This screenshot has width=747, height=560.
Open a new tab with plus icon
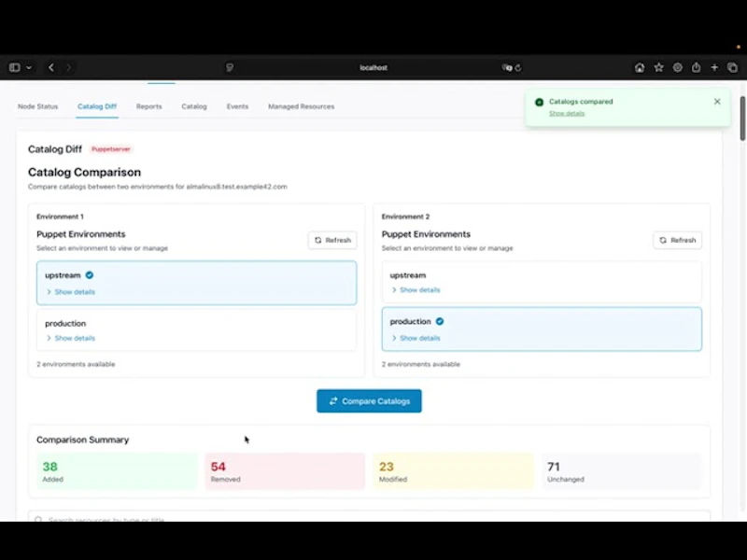pyautogui.click(x=714, y=67)
